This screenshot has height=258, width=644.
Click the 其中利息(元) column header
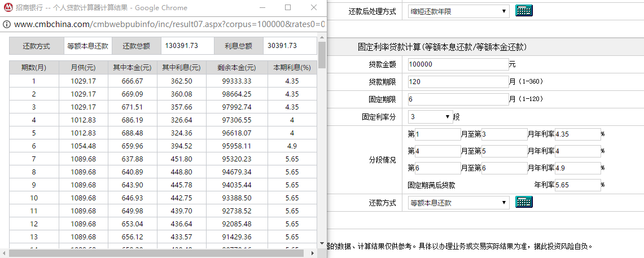tap(182, 68)
